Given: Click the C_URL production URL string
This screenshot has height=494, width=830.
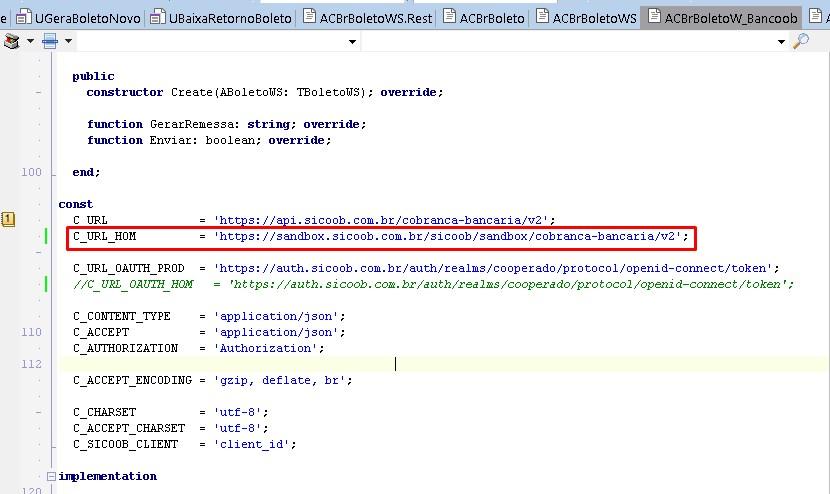Looking at the screenshot, I should pos(381,220).
